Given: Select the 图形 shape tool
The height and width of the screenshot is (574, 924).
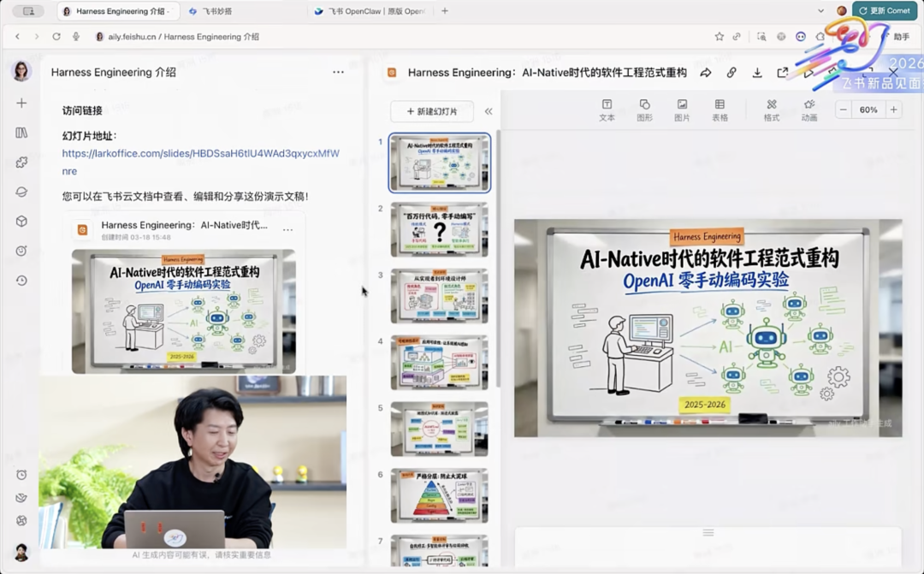Looking at the screenshot, I should 644,109.
